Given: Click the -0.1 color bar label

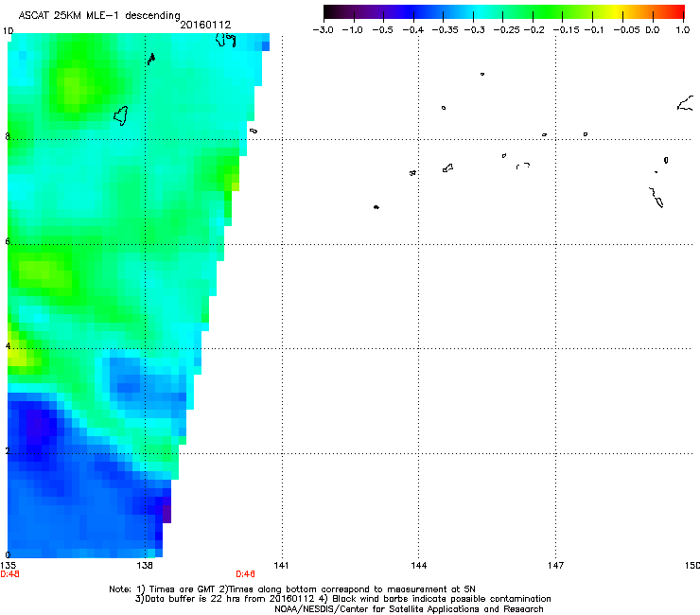Looking at the screenshot, I should click(594, 30).
